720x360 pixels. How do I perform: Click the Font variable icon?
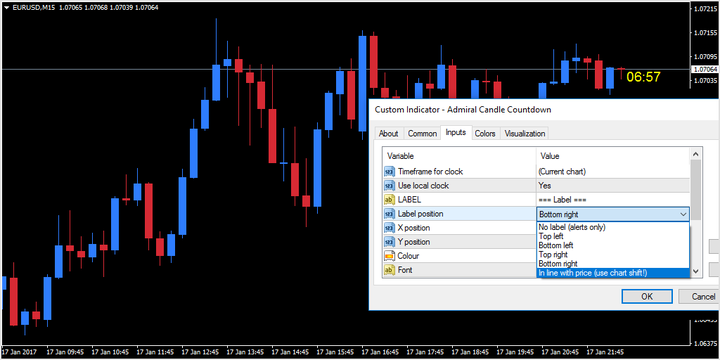[389, 270]
